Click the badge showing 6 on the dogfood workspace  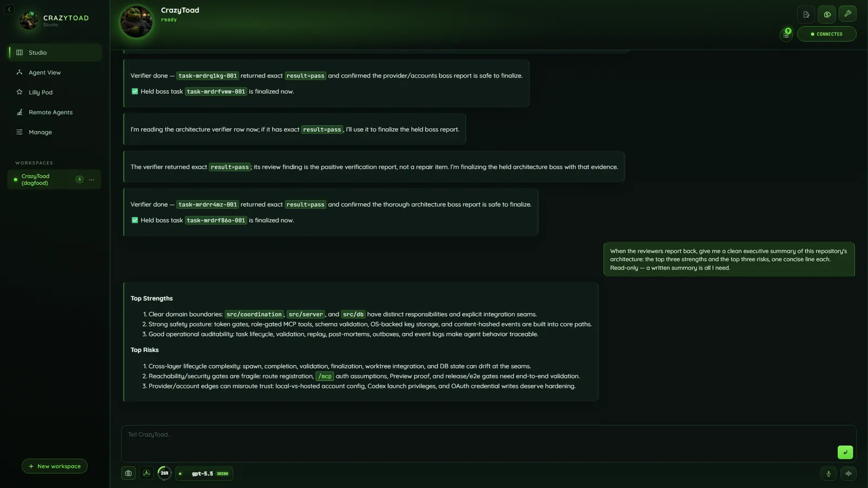click(x=79, y=179)
